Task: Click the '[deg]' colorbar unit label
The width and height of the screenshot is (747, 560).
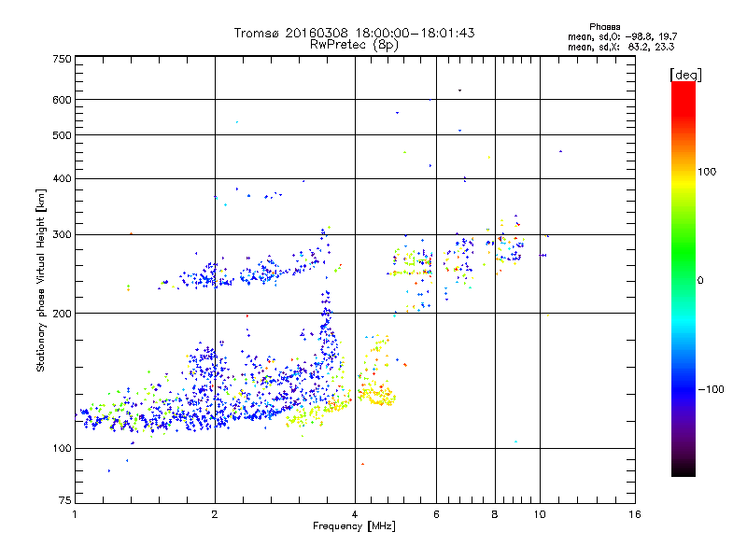Action: 685,75
